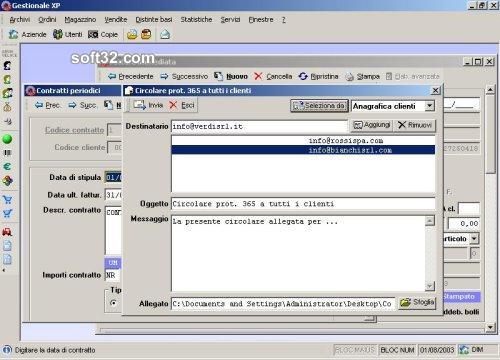
Task: Click the colored cubes sidebar icon
Action: [7, 181]
